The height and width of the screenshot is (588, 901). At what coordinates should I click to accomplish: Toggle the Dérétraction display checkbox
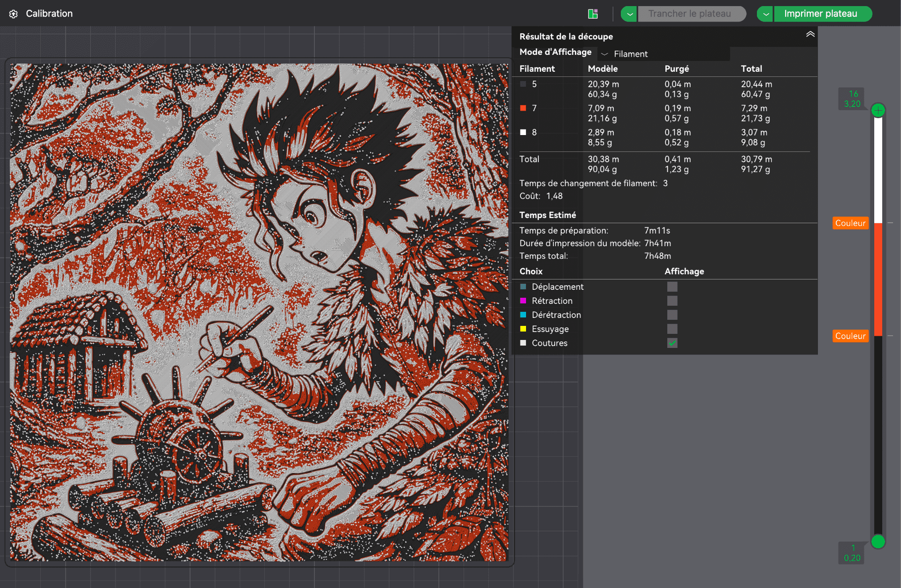(x=672, y=315)
